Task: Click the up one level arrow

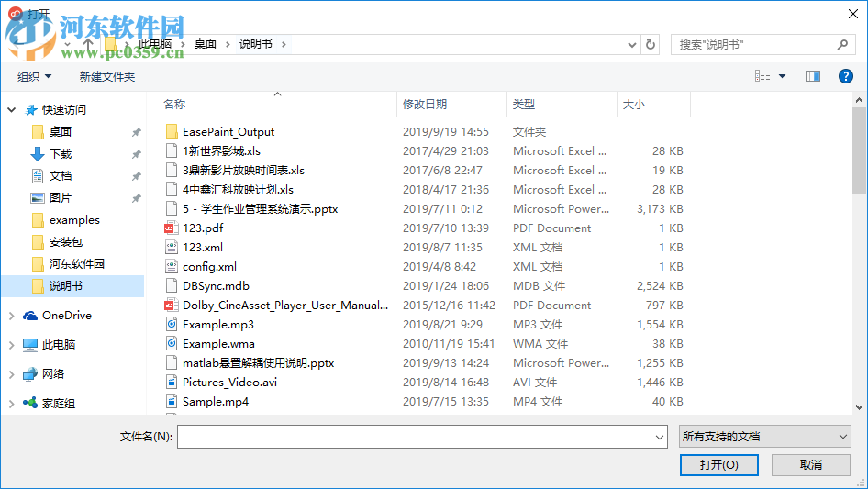Action: click(88, 44)
